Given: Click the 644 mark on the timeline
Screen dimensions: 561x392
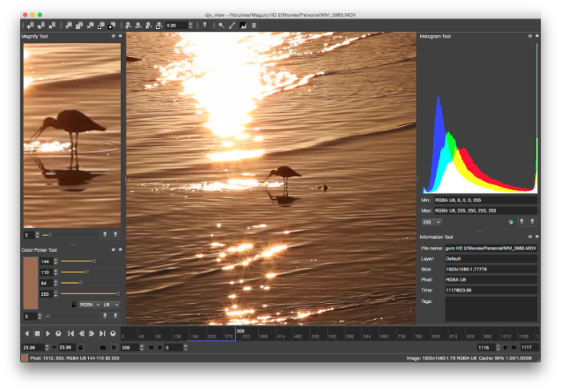Looking at the screenshot, I should (367, 336).
